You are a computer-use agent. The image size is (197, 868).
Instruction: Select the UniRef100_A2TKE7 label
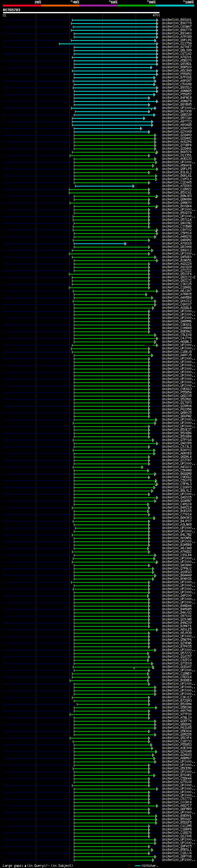[176, 47]
